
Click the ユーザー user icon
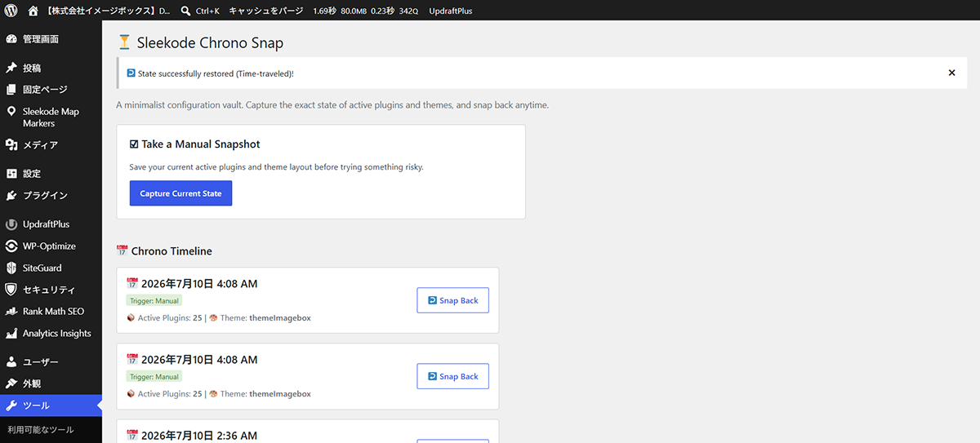(x=11, y=361)
